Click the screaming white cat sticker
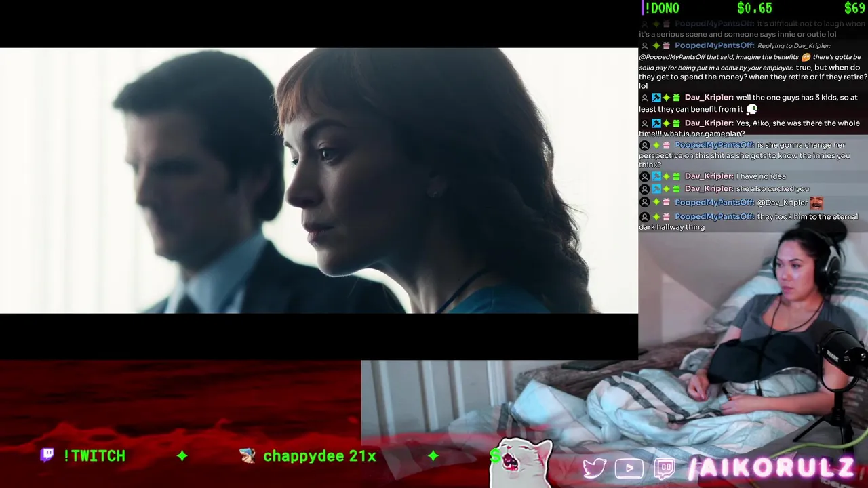 (x=521, y=464)
